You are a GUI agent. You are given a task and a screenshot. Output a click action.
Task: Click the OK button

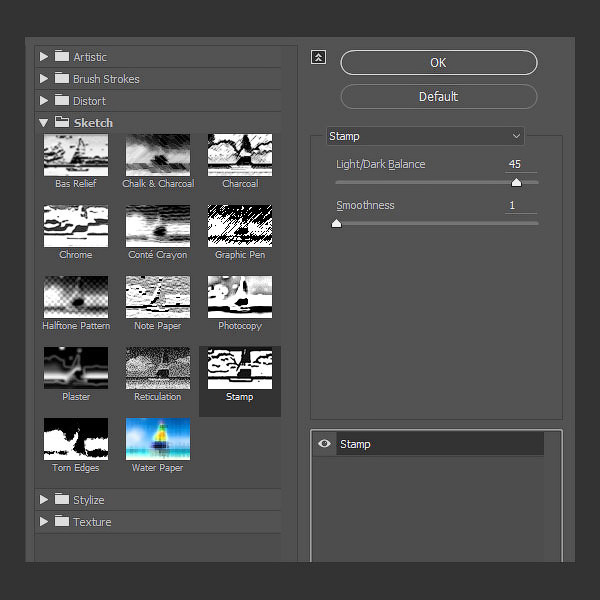(x=439, y=62)
